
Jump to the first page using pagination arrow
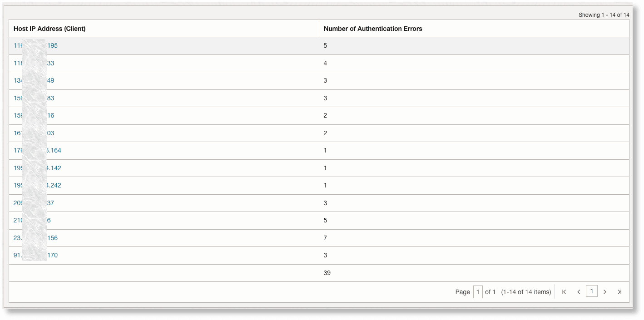click(x=564, y=292)
